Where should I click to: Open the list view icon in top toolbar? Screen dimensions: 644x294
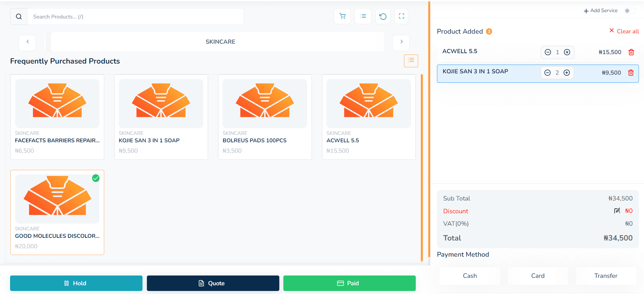[363, 16]
